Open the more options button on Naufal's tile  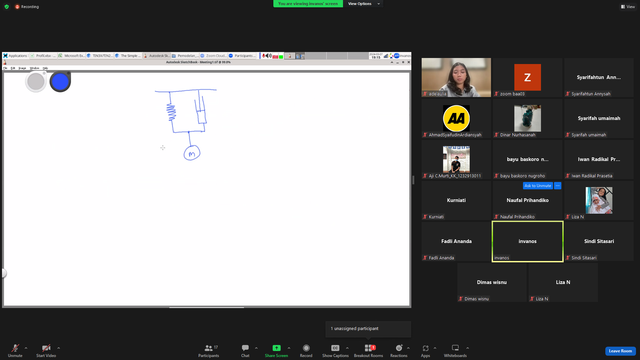click(558, 186)
